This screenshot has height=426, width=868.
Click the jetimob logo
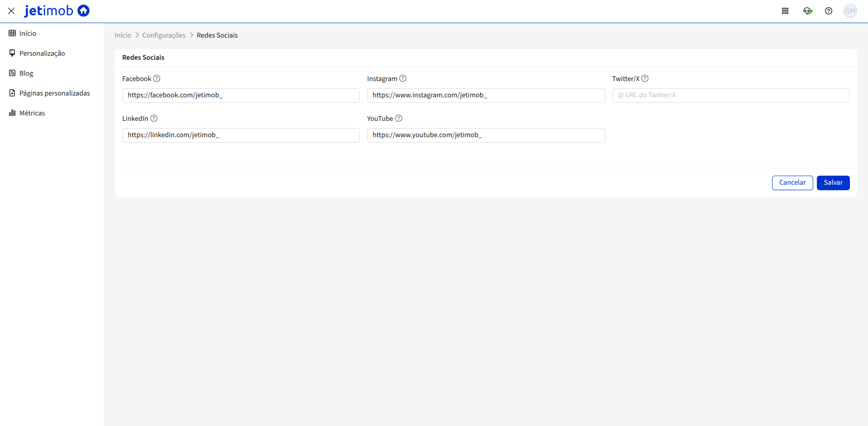pos(57,10)
